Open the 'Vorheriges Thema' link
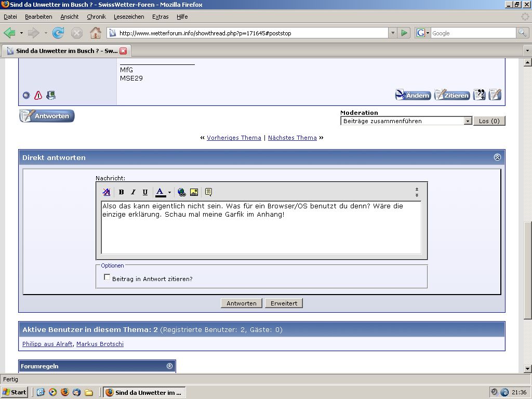This screenshot has height=399, width=532. [x=234, y=138]
